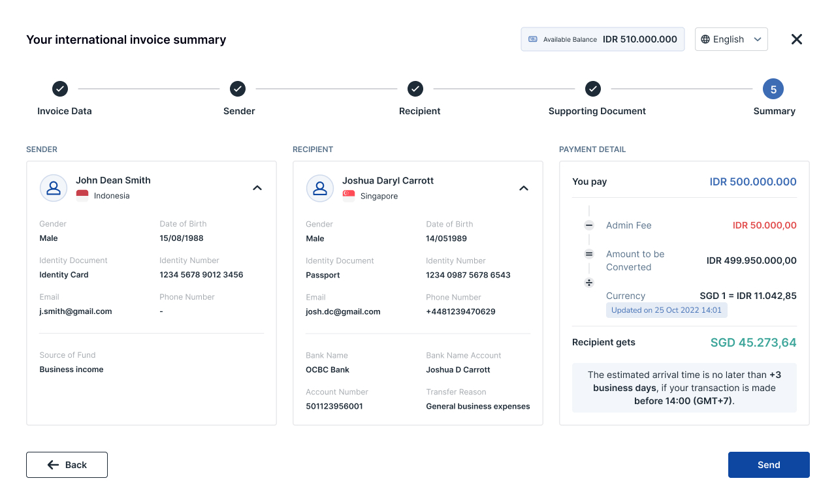Screen dimensions: 836x504
Task: Collapse the sender details card
Action: (257, 188)
